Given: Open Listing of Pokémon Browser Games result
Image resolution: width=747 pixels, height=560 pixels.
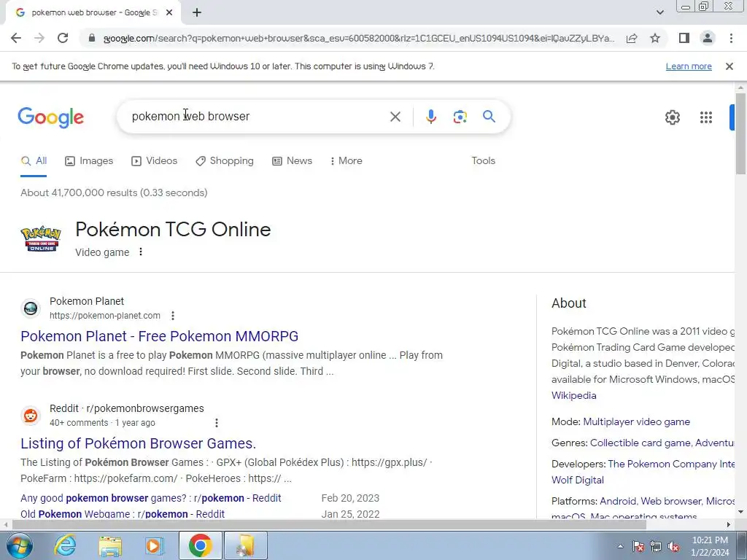Looking at the screenshot, I should [x=138, y=443].
